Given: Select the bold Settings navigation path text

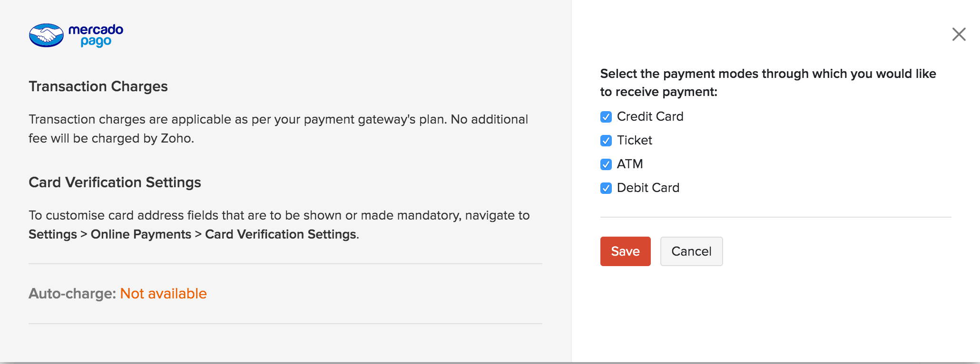Looking at the screenshot, I should tap(193, 234).
